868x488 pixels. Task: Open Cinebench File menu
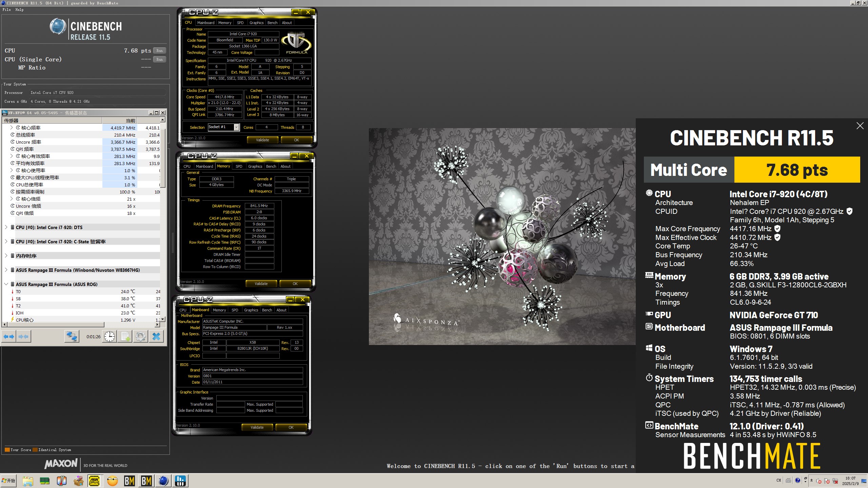[x=6, y=9]
